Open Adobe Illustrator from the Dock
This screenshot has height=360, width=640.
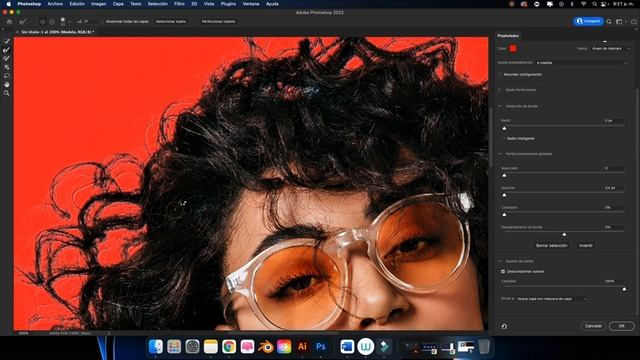pyautogui.click(x=302, y=347)
